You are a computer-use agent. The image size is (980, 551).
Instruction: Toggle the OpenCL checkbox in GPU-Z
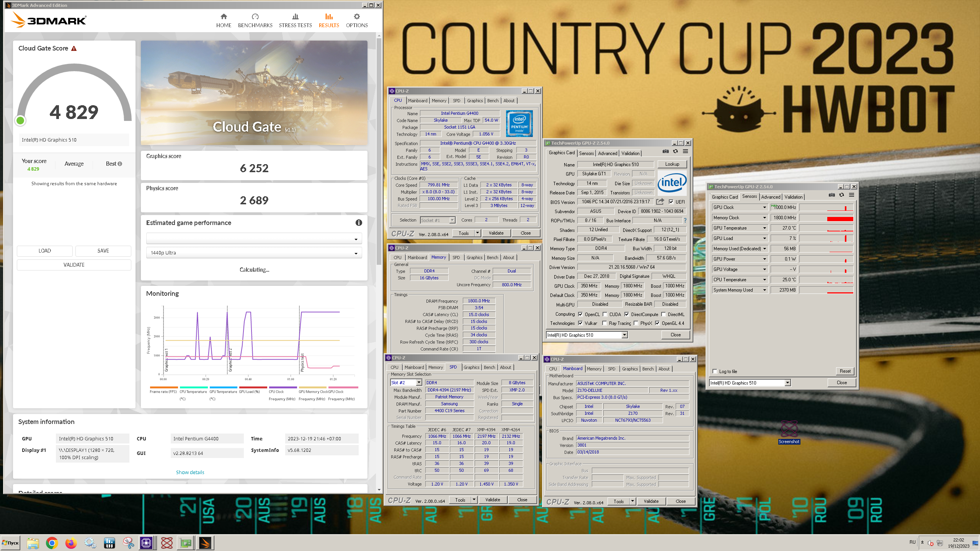580,315
